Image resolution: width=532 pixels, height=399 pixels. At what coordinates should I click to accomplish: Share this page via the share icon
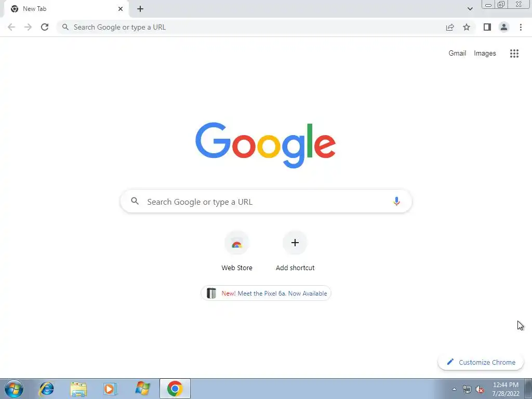click(450, 27)
